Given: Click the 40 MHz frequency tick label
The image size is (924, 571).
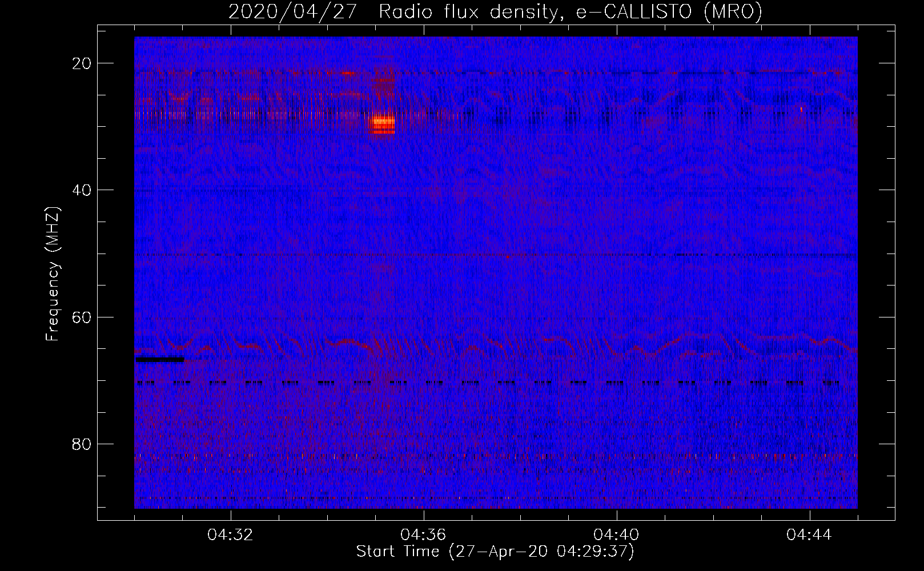Looking at the screenshot, I should [x=82, y=190].
